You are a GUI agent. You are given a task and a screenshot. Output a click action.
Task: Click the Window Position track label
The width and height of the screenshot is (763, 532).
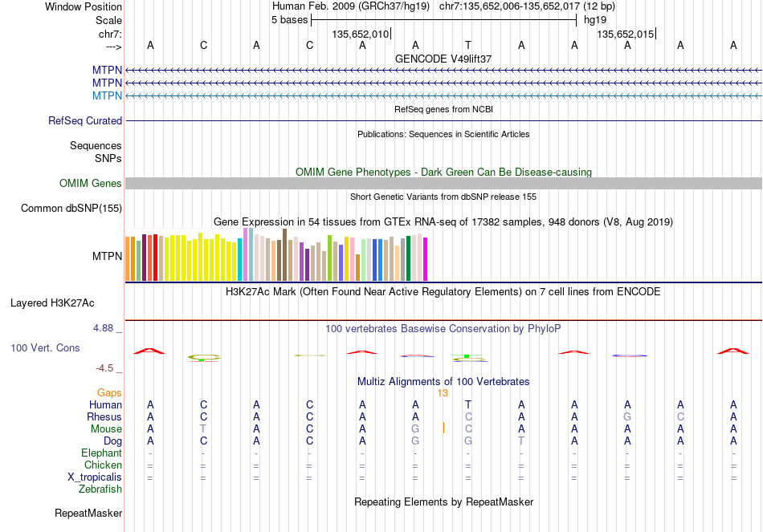84,6
